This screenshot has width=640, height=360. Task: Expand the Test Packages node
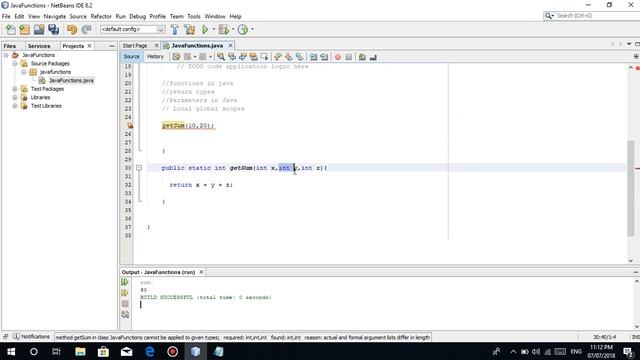(x=15, y=89)
